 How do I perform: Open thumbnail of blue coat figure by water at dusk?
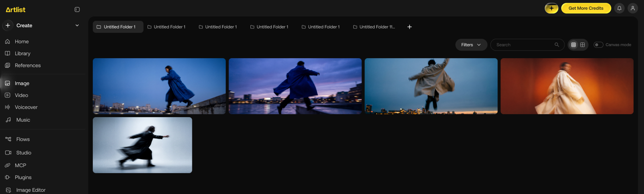tap(295, 86)
